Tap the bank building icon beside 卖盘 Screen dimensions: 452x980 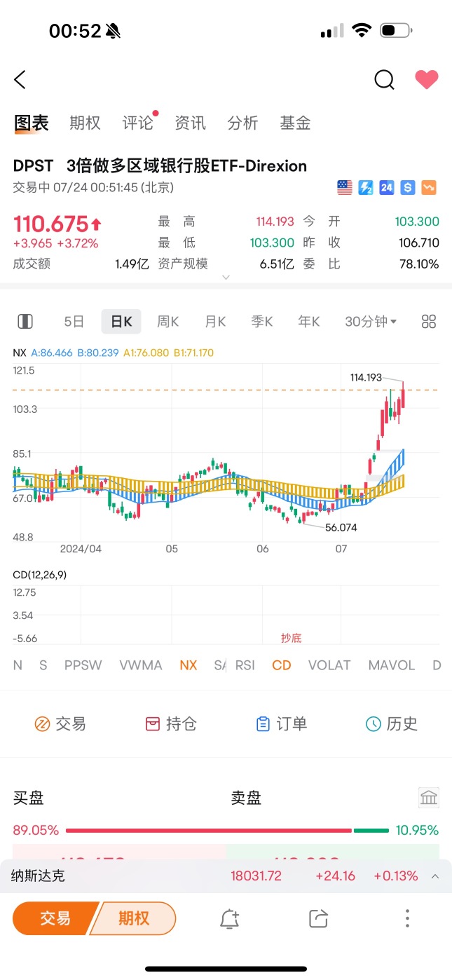point(428,797)
